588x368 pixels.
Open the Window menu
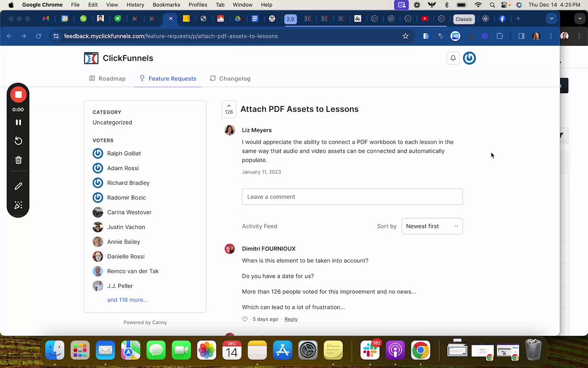coord(243,5)
